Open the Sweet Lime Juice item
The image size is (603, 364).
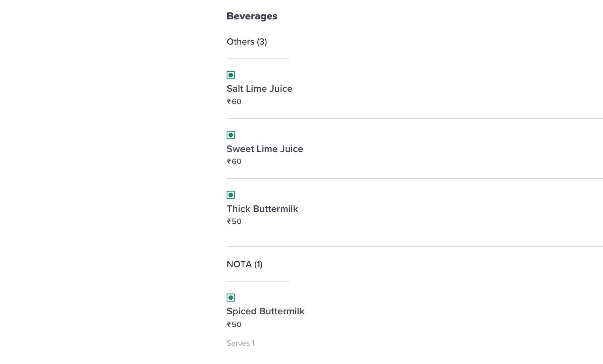tap(265, 149)
